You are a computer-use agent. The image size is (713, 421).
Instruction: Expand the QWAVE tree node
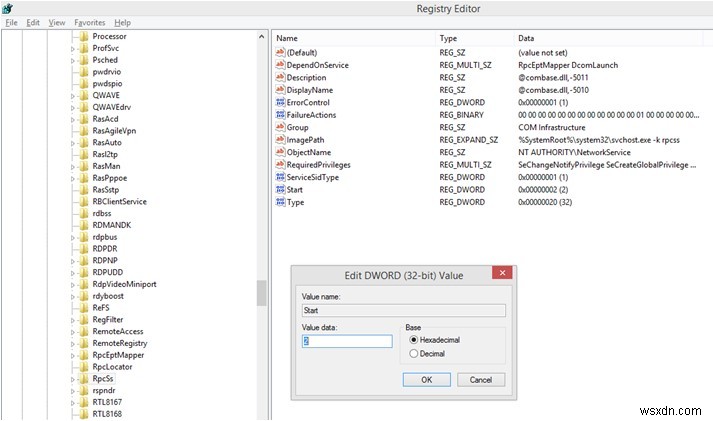coord(73,96)
